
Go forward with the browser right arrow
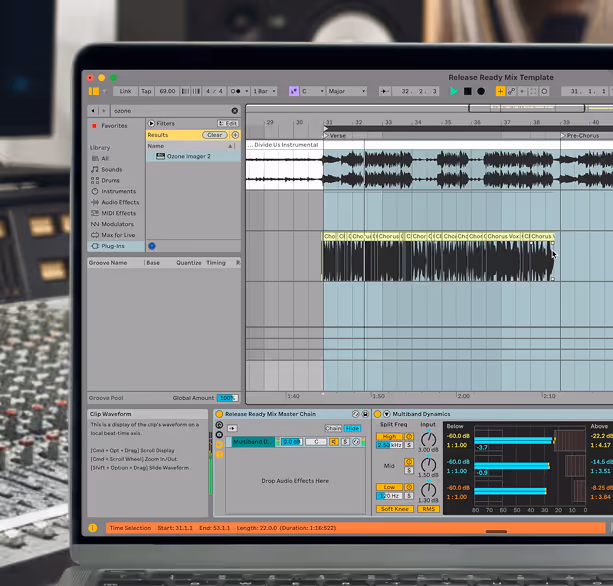coord(104,111)
